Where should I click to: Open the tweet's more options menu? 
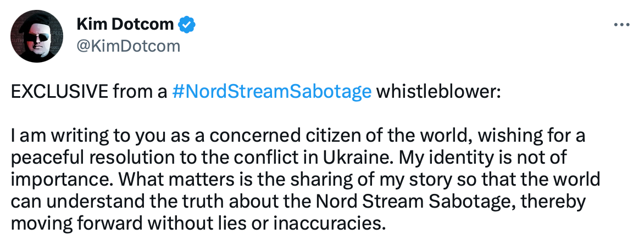pyautogui.click(x=621, y=25)
